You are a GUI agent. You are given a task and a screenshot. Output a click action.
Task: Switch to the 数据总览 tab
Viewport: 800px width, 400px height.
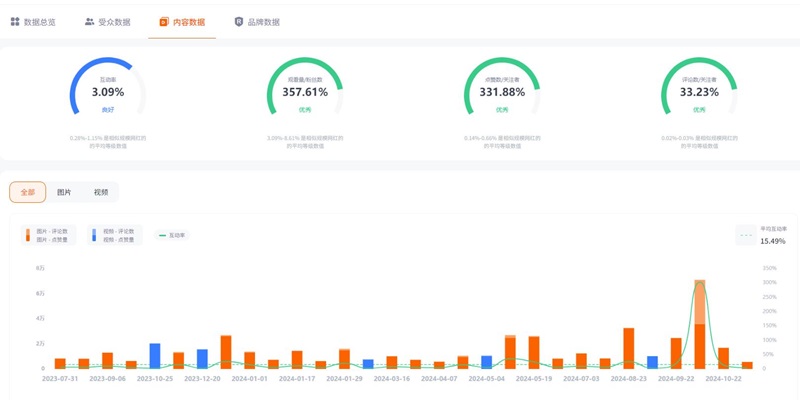tap(40, 21)
